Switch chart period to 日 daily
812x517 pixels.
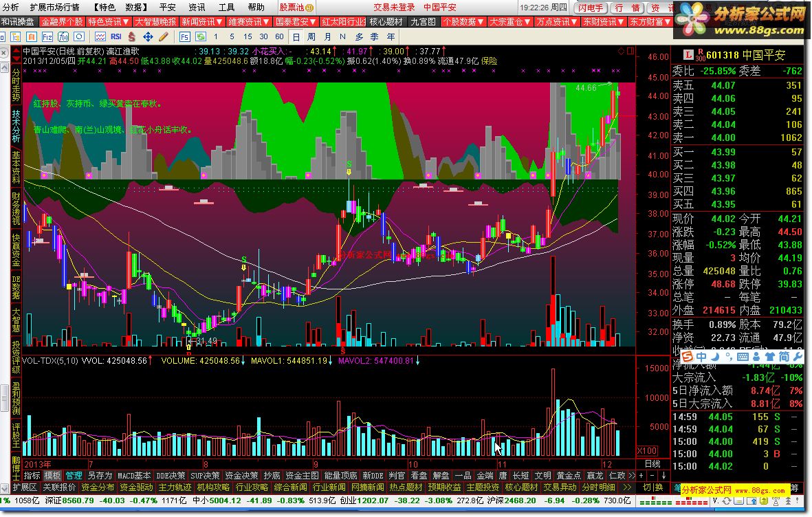coord(296,36)
